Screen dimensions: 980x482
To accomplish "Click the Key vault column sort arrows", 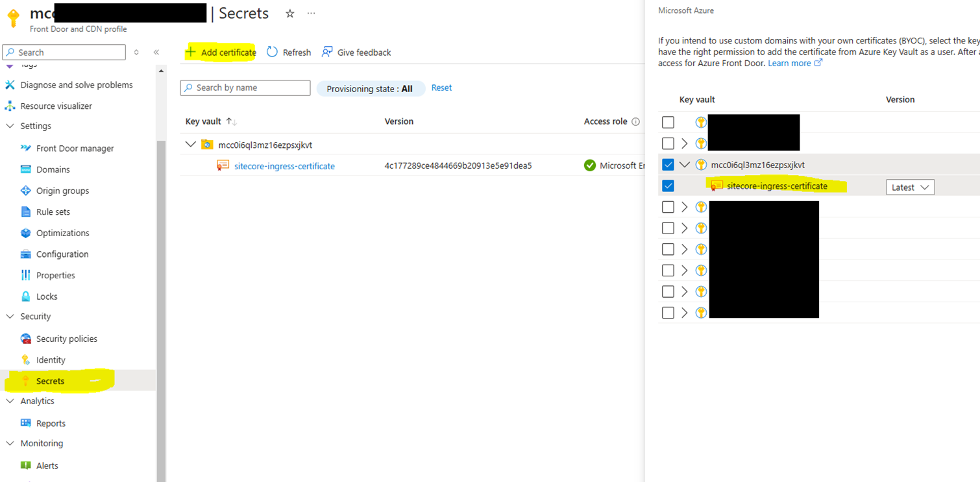I will pos(231,121).
